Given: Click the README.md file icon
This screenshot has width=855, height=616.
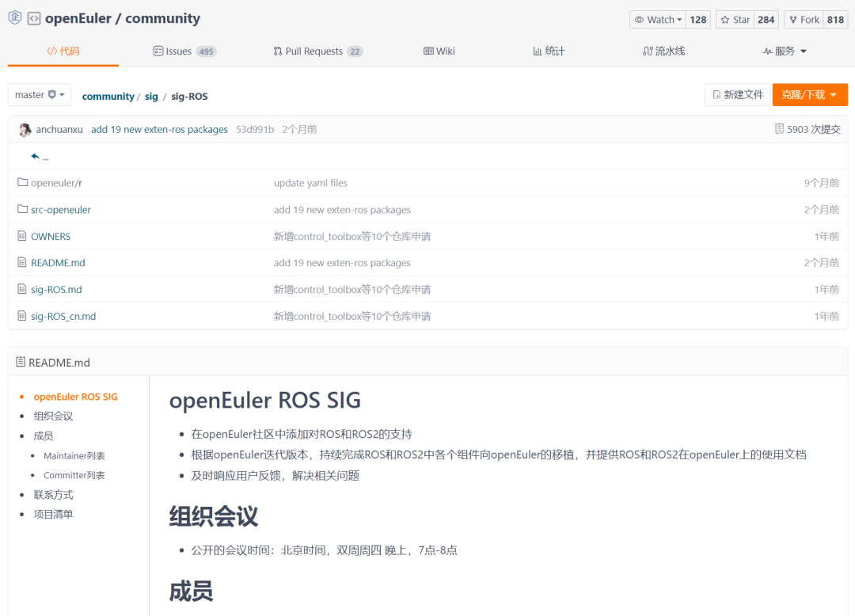Looking at the screenshot, I should [x=24, y=262].
